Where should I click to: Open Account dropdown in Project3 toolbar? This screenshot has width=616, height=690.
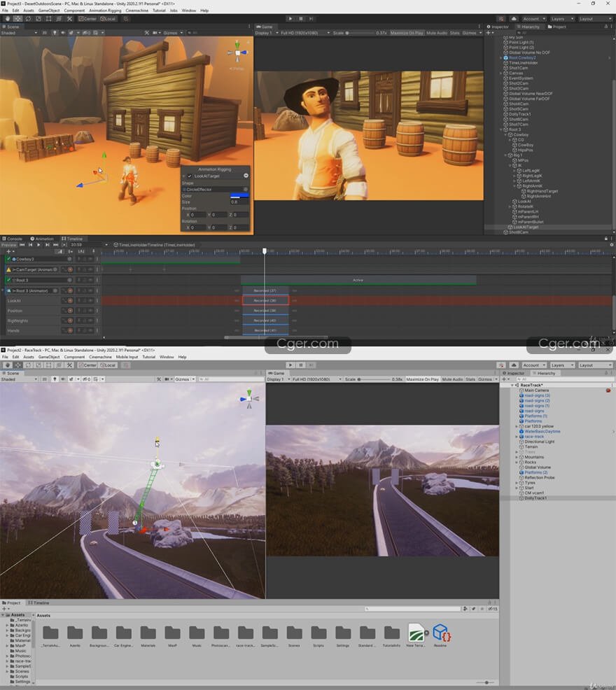tap(534, 19)
